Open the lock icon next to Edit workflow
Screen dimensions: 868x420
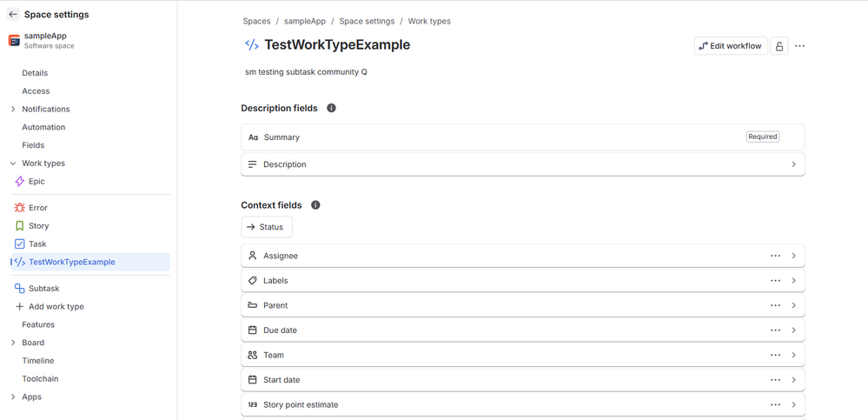point(779,46)
